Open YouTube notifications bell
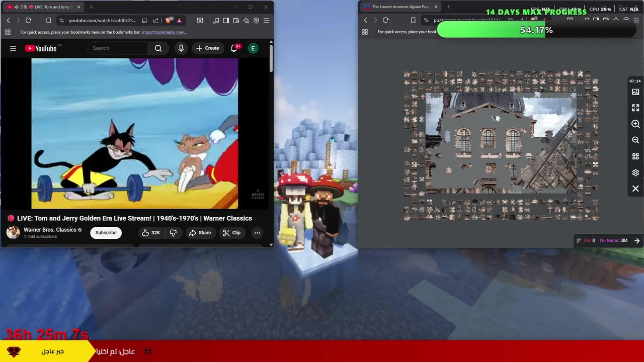Screen dimensions: 644x362 (234, 48)
